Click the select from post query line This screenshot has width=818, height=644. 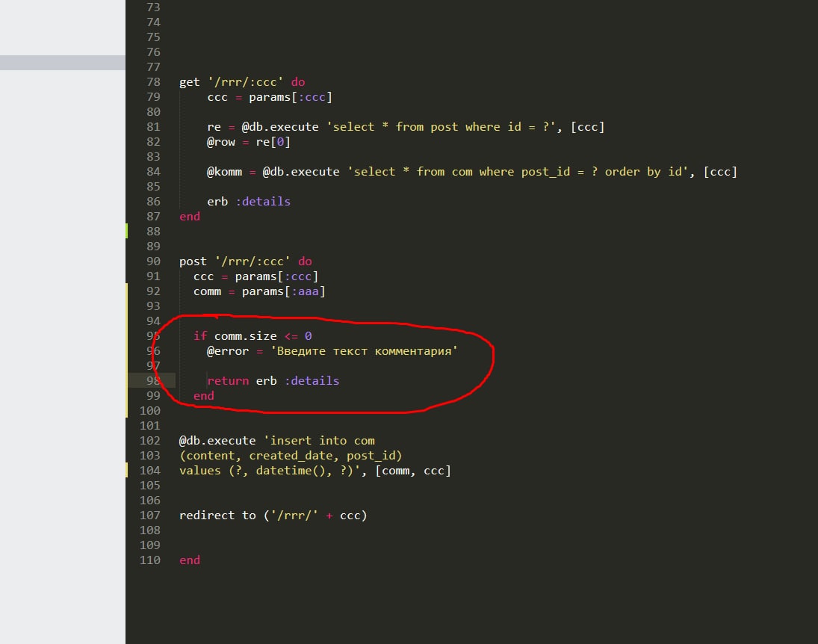coord(406,127)
